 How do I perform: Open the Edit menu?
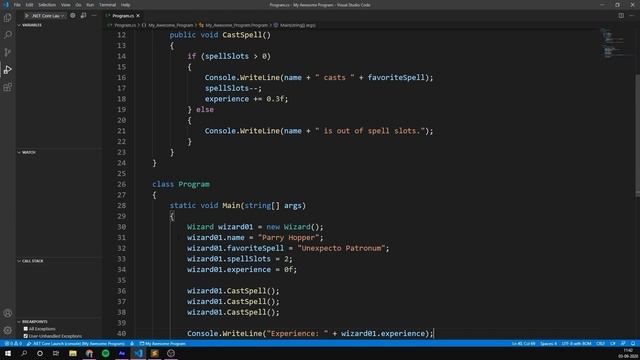tap(29, 5)
